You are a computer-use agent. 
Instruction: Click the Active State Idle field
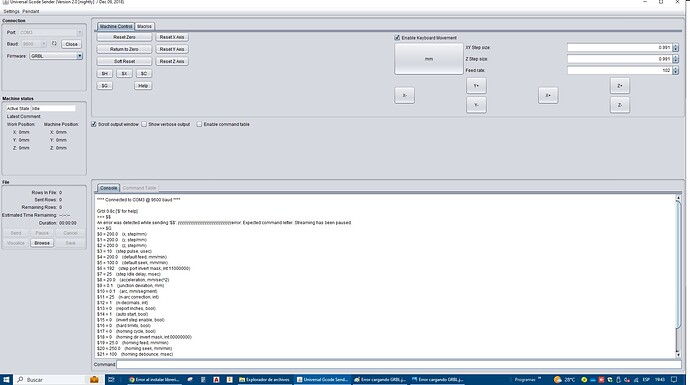[x=53, y=108]
